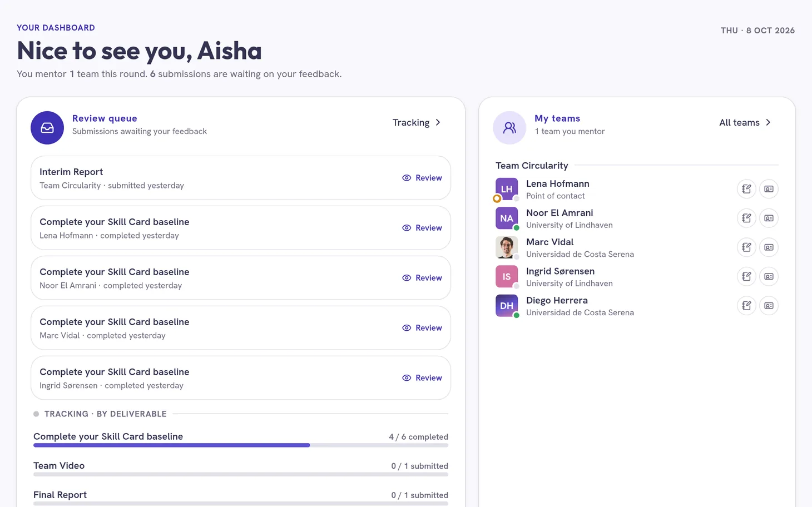Click the Team Video deliverable label
The image size is (812, 507).
point(59,466)
